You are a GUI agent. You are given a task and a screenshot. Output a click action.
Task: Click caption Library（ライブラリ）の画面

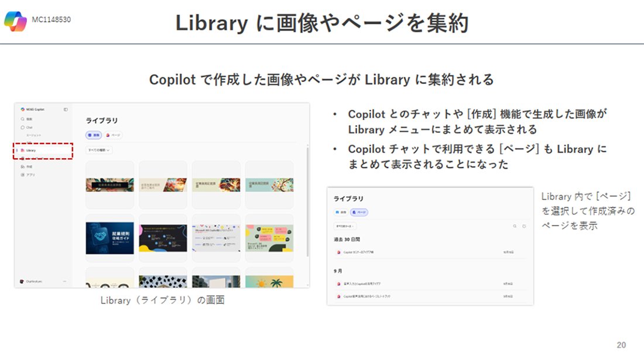coord(163,300)
